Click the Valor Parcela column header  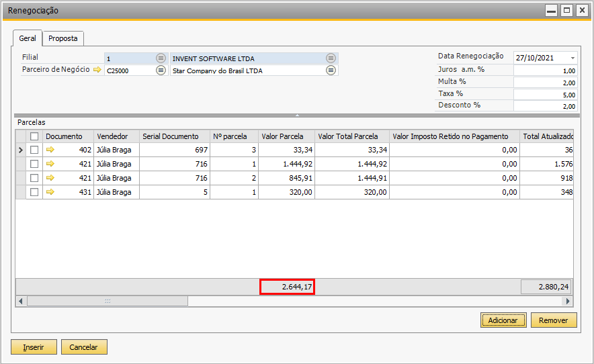tap(286, 136)
